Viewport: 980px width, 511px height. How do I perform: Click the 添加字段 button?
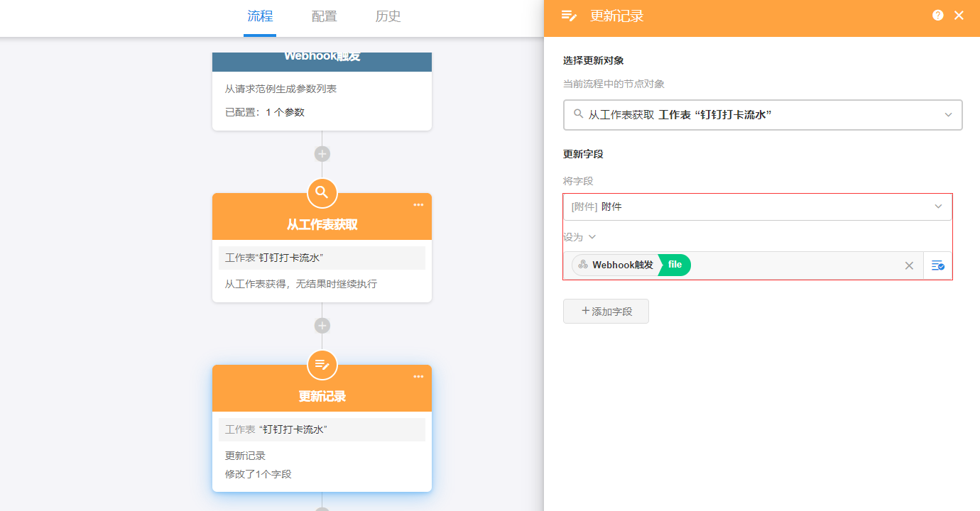coord(606,312)
